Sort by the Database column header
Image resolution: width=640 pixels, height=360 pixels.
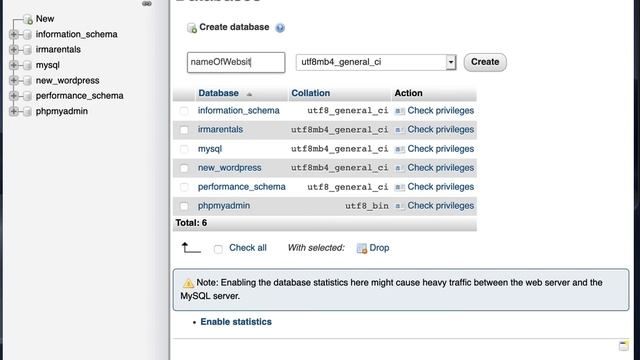coord(218,93)
